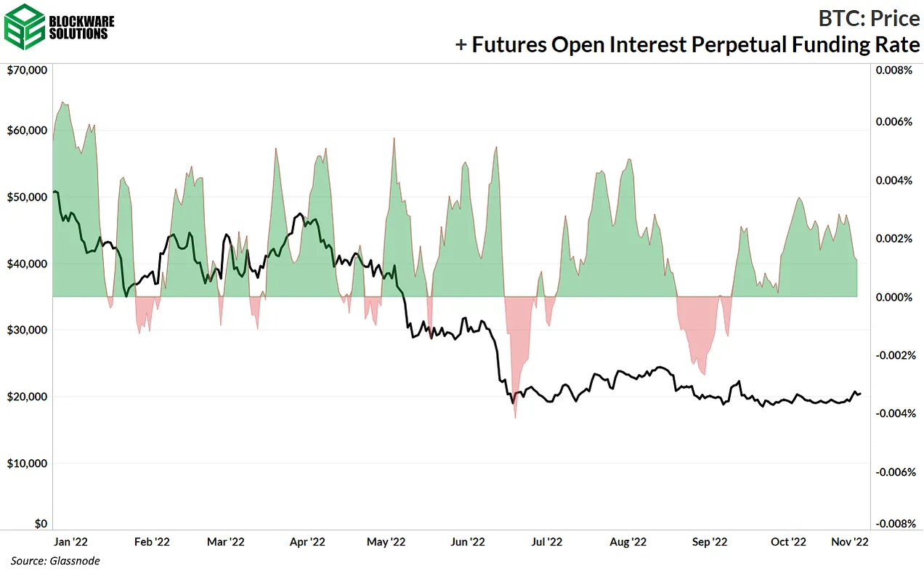Select the $40,000 price axis label
The height and width of the screenshot is (571, 924).
(27, 264)
